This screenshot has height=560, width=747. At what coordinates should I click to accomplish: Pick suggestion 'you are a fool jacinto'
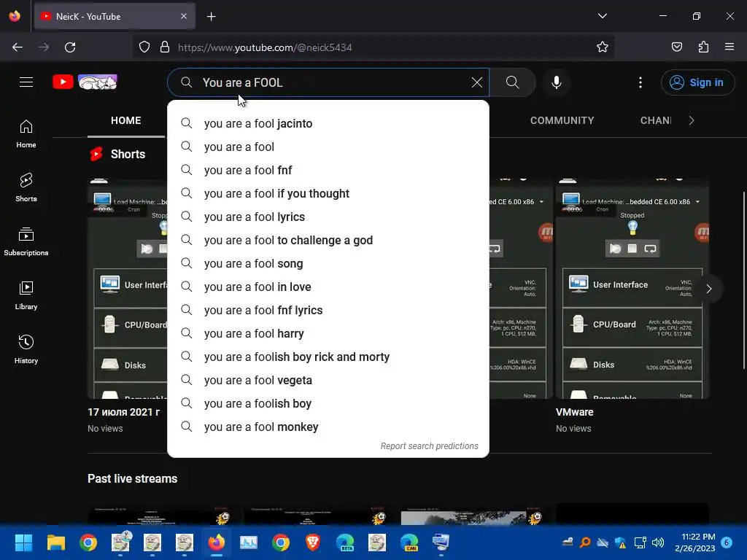pos(328,123)
